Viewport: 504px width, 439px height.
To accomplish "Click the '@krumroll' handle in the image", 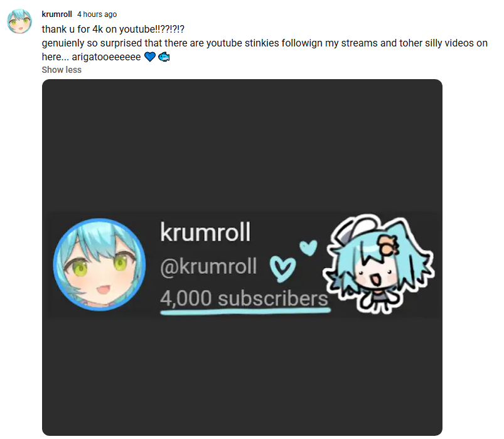I will point(208,266).
